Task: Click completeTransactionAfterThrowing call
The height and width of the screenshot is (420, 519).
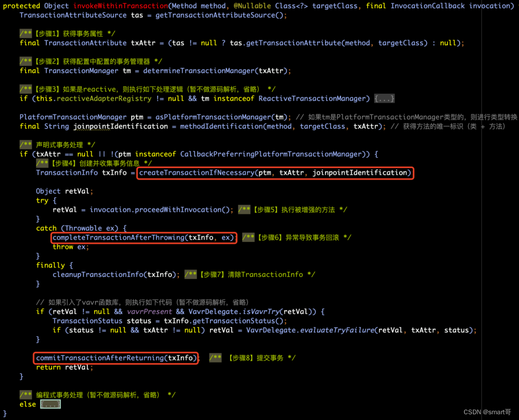Action: pos(144,238)
